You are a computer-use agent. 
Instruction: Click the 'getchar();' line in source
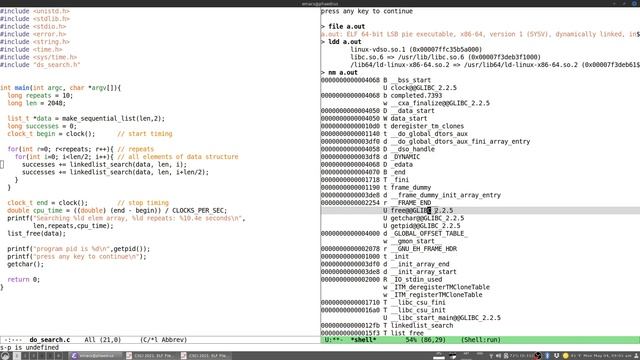pyautogui.click(x=25, y=264)
